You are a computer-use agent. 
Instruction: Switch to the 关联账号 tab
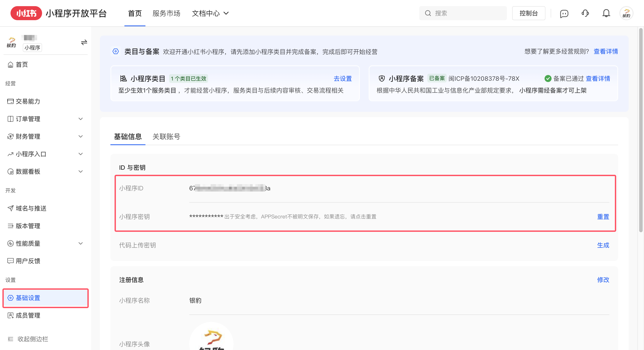166,137
